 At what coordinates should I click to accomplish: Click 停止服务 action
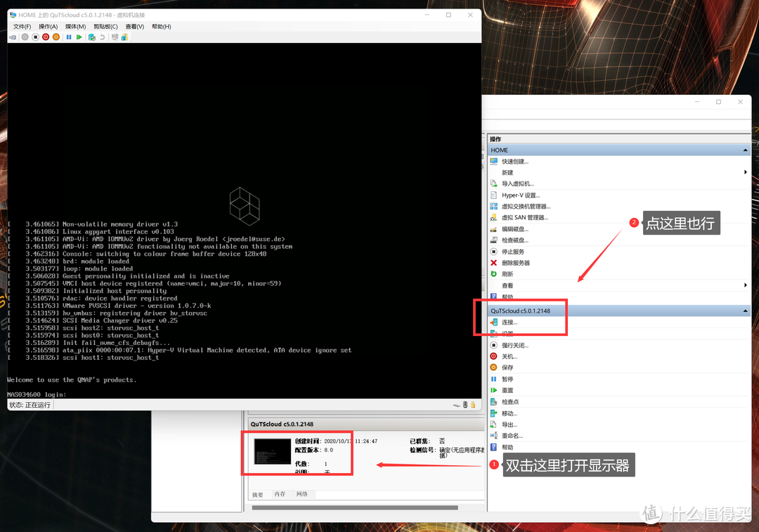512,252
